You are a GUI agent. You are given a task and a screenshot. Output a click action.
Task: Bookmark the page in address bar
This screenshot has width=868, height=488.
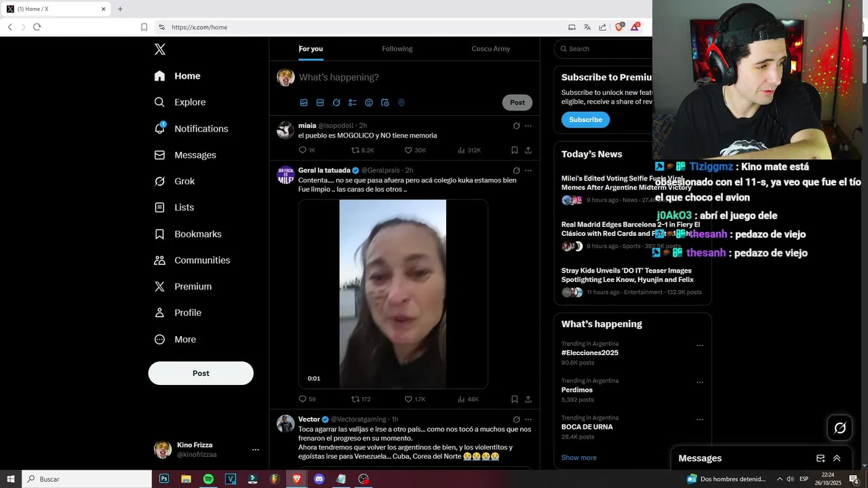[x=144, y=27]
